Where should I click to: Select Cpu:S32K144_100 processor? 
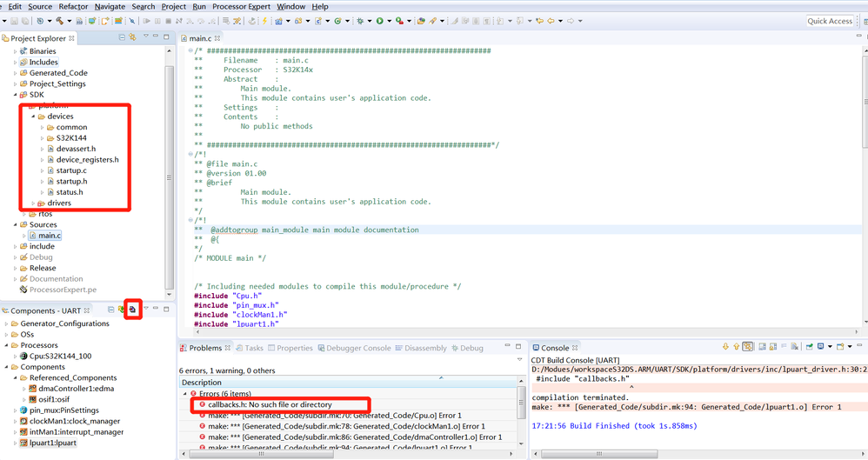[x=60, y=356]
